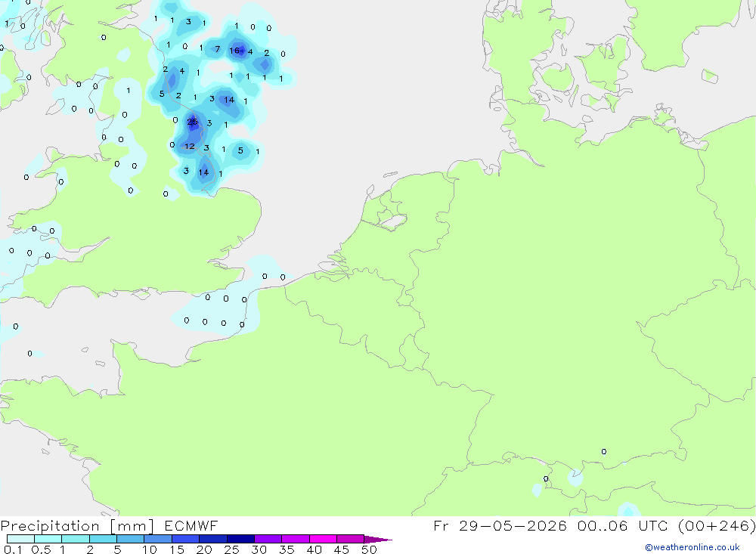Pick the blue legend swatch between 15 and 20
The width and height of the screenshot is (756, 554).
click(x=185, y=539)
